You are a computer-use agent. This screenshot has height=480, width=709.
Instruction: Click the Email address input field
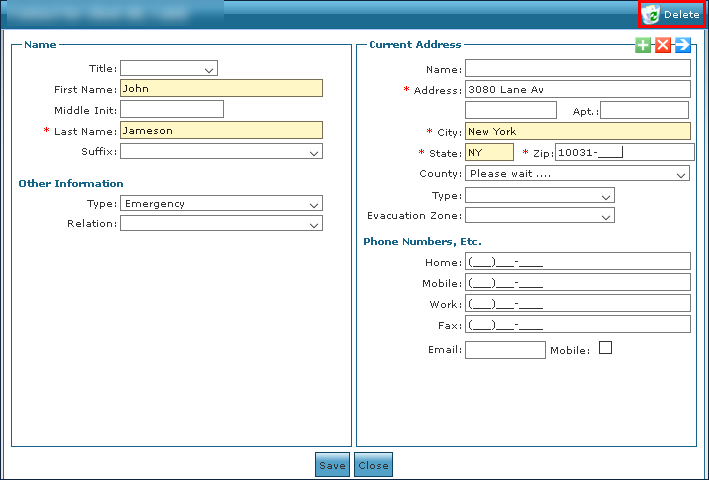point(505,350)
